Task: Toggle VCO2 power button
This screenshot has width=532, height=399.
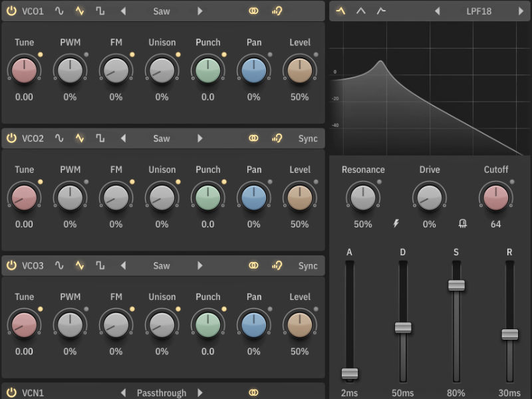Action: (x=11, y=138)
